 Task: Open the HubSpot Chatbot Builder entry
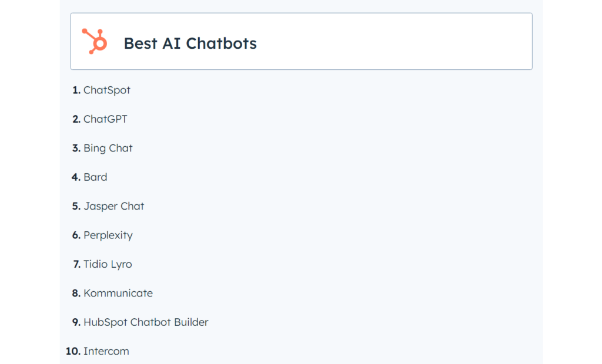[146, 322]
